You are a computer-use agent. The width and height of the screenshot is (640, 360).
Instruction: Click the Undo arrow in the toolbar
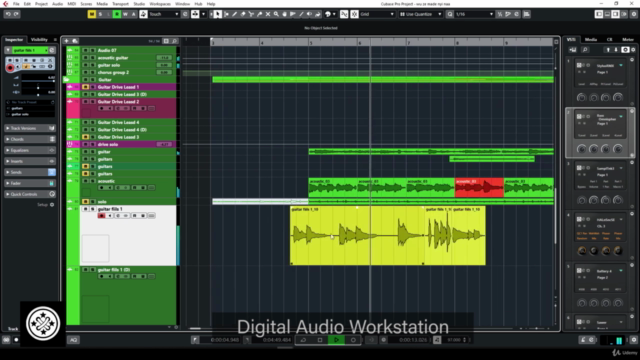[x=8, y=14]
